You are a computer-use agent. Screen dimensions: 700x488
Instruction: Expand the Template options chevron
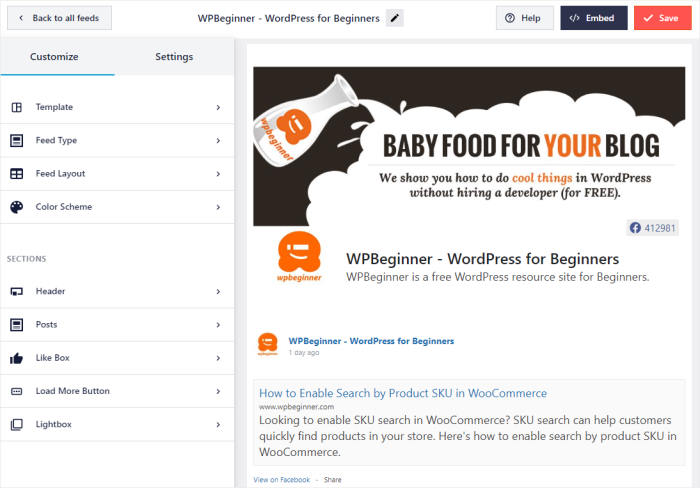pyautogui.click(x=218, y=107)
